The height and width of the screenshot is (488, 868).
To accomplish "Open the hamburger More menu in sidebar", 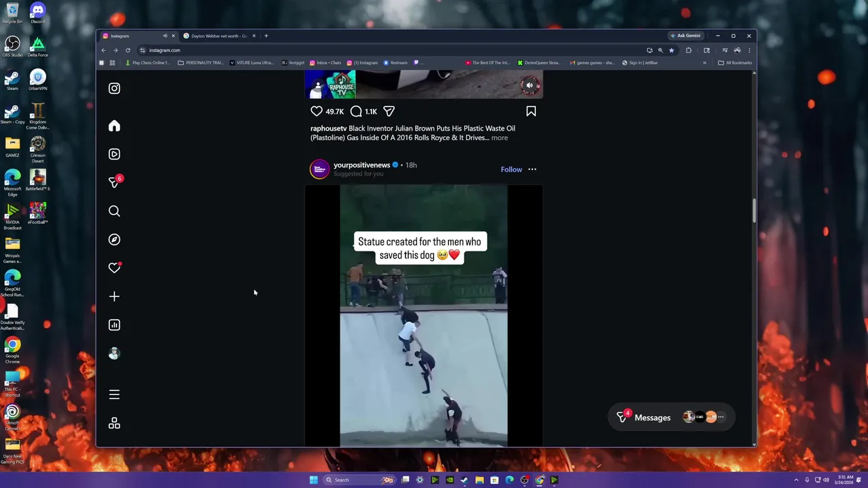I will click(114, 394).
